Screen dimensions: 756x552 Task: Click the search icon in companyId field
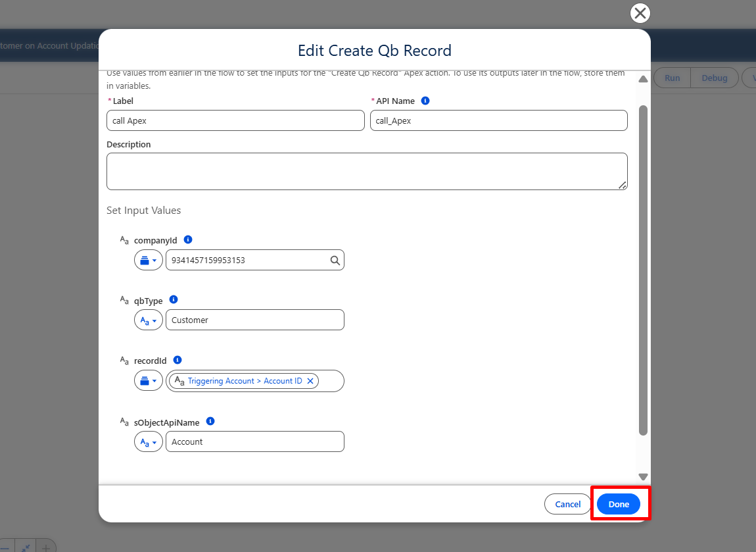[x=335, y=261]
